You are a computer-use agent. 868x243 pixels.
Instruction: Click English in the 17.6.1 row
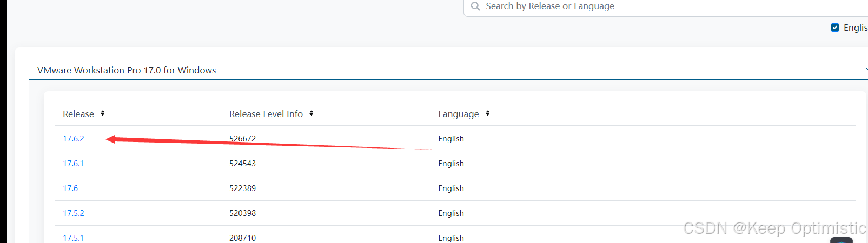(451, 164)
